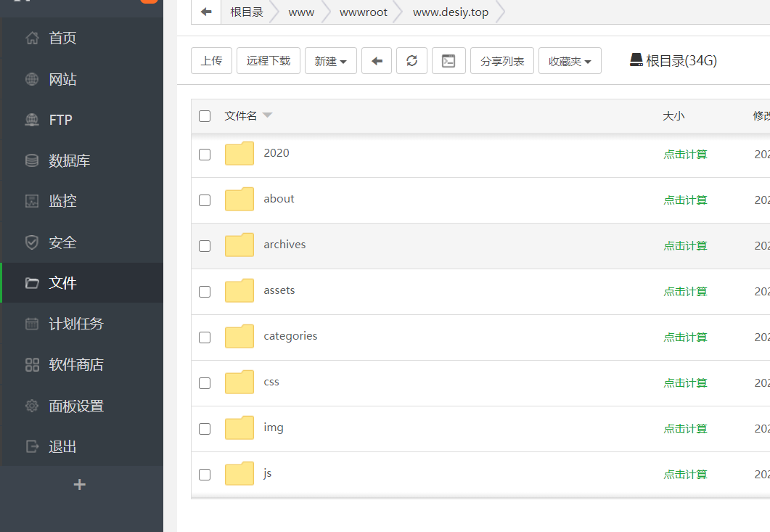Click 根目录(34G) disk label

tap(681, 60)
